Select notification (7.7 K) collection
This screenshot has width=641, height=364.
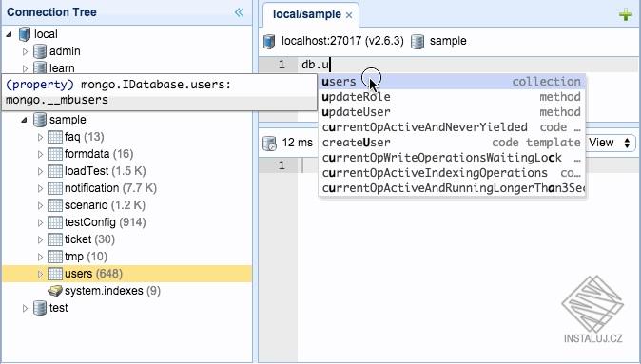[x=110, y=188]
